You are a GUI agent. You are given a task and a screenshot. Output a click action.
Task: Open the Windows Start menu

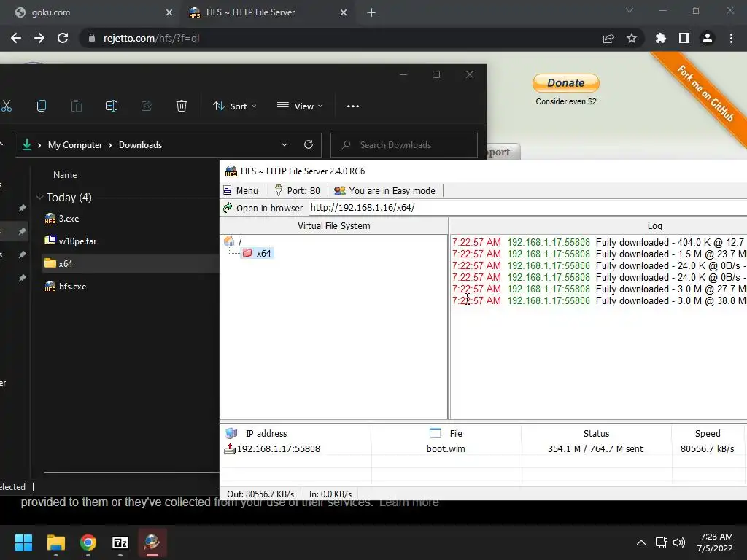(x=23, y=542)
